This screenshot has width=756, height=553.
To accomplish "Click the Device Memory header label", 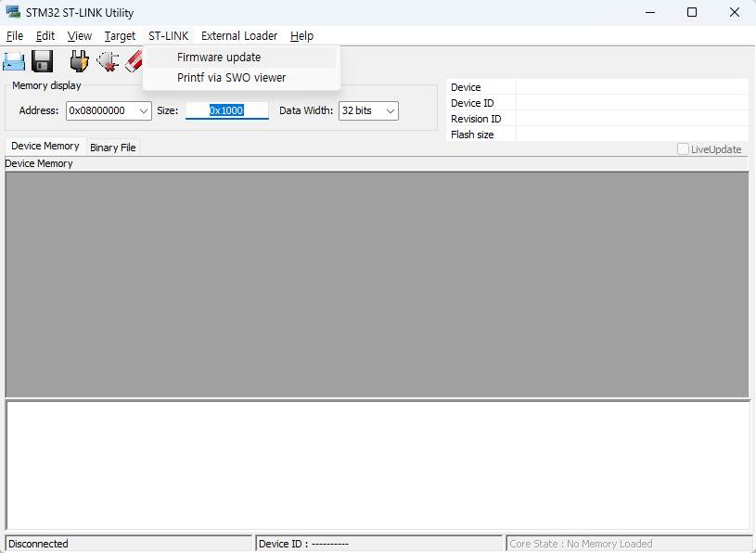I will pos(39,163).
